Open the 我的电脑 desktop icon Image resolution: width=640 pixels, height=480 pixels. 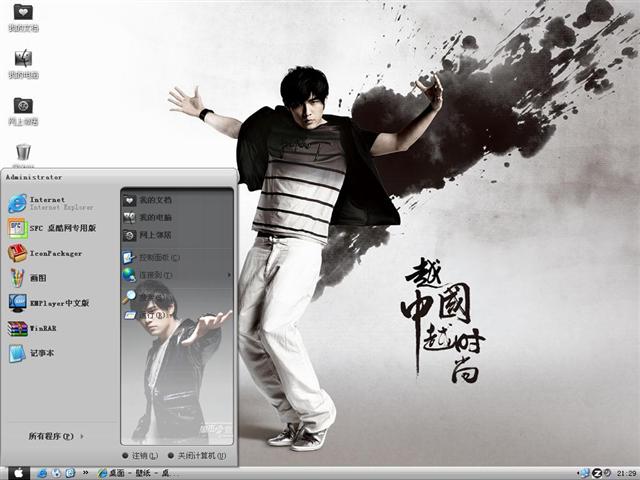point(23,62)
